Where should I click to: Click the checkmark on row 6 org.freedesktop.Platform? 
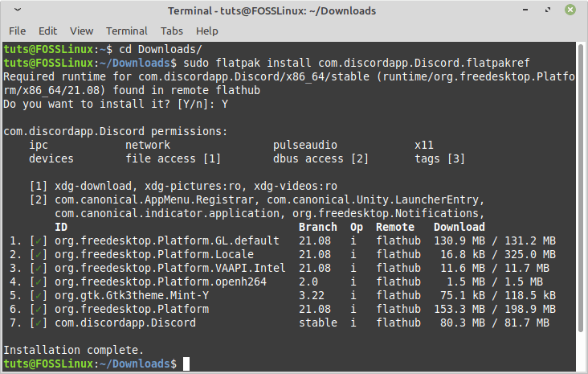(39, 309)
